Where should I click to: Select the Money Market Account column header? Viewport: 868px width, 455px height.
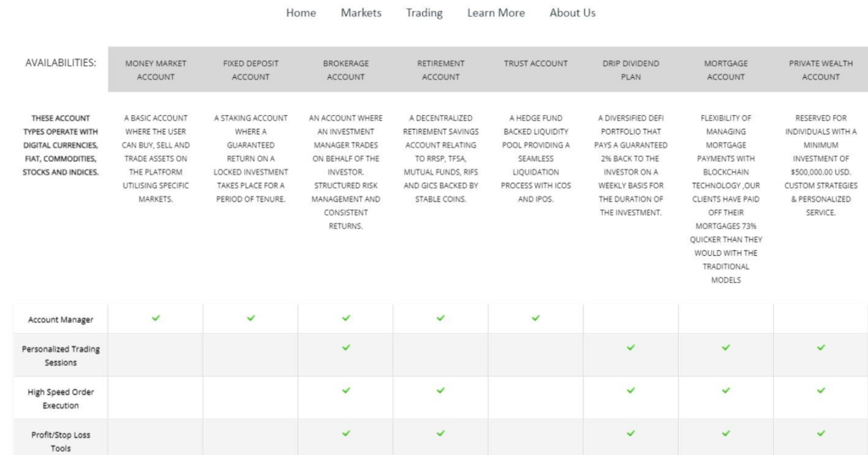click(x=156, y=69)
